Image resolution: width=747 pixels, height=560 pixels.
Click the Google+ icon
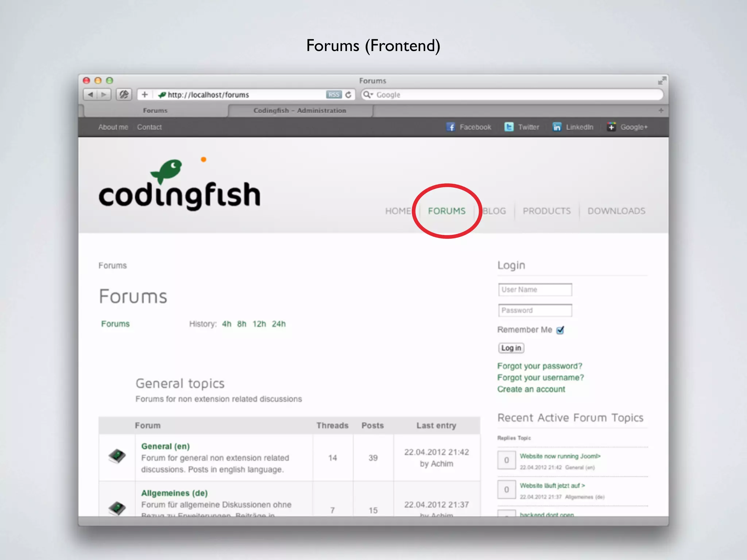click(x=611, y=127)
